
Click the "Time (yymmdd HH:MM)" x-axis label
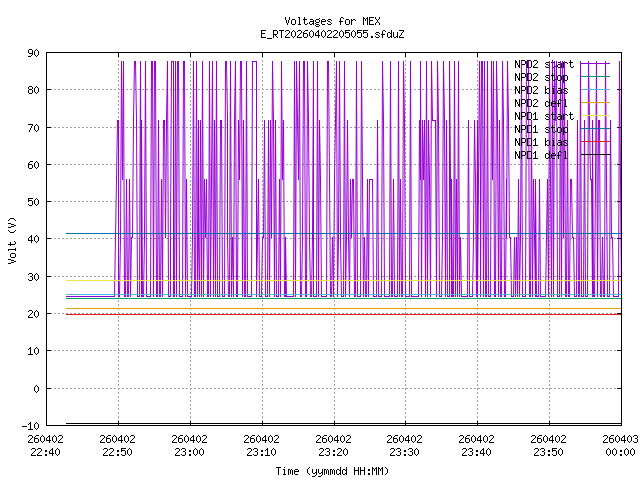(332, 470)
